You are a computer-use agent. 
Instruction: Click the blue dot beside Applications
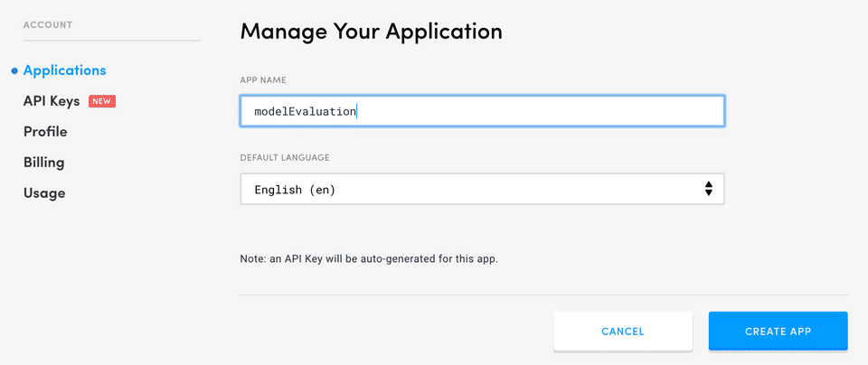(14, 70)
